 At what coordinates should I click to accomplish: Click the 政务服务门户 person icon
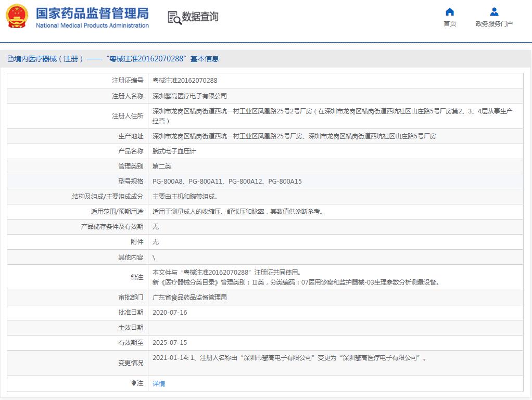494,12
